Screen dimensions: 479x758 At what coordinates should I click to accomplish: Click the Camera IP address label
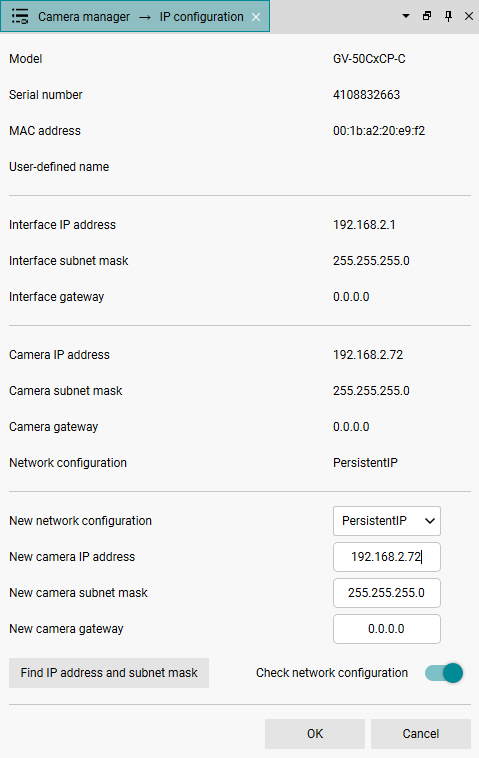[59, 355]
